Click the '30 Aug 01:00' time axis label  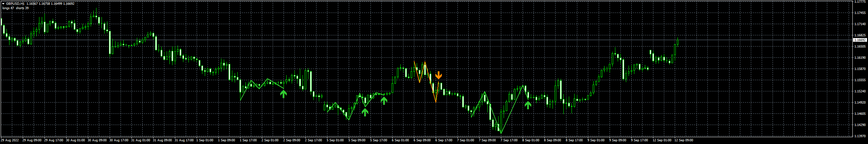tap(75, 140)
